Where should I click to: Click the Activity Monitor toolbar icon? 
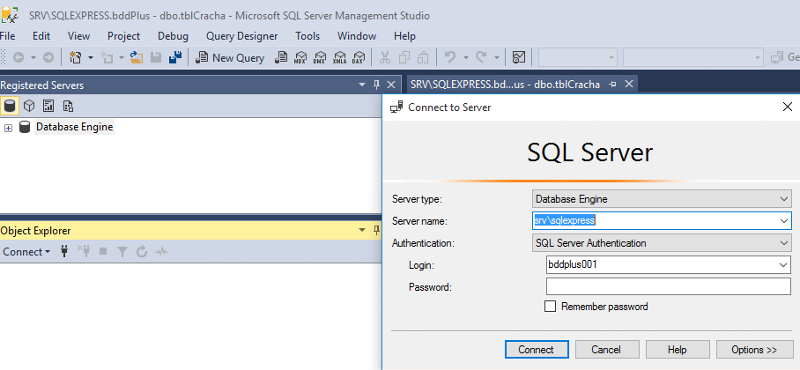coord(519,58)
